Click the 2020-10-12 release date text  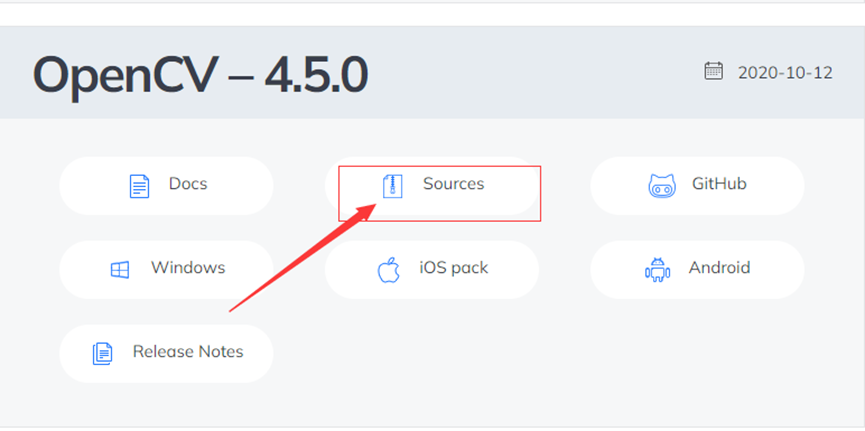(x=786, y=72)
